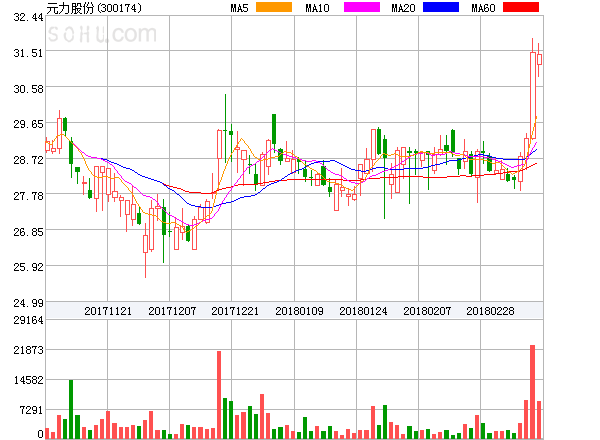This screenshot has height=440, width=600.
Task: Click the 20180228 date label
Action: (490, 311)
